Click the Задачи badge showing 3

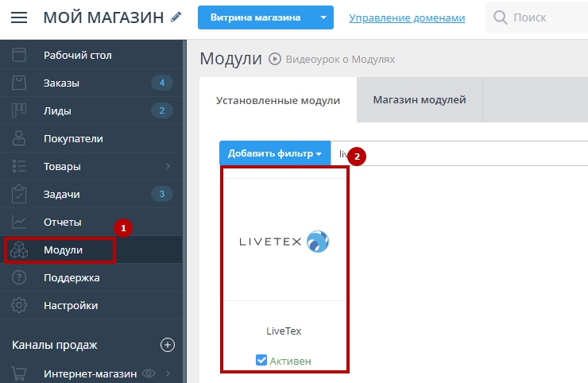pyautogui.click(x=162, y=194)
